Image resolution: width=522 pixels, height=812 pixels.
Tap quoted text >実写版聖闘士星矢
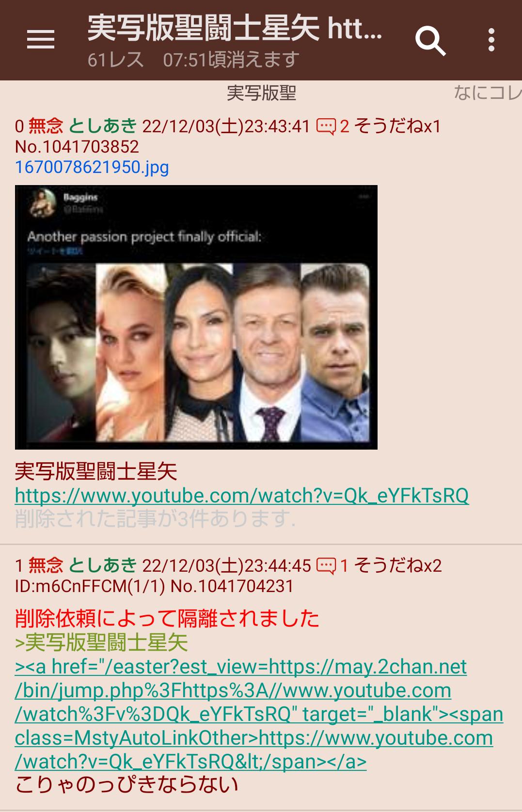101,643
